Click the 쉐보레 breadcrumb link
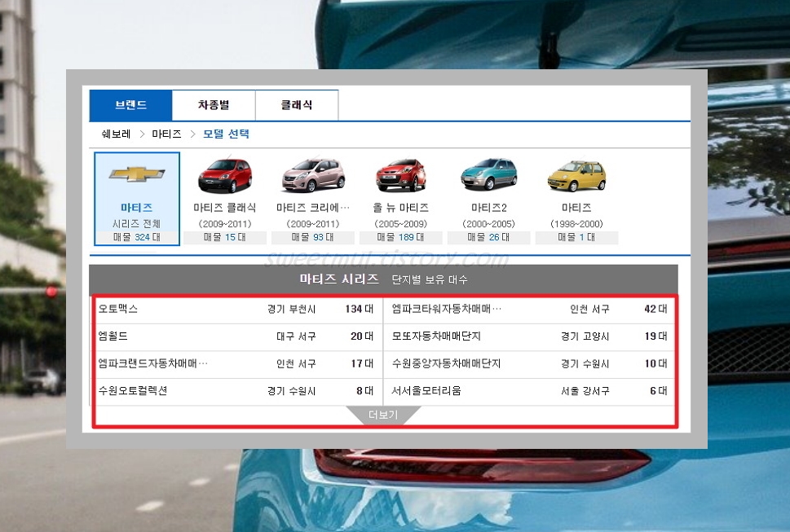Screen dimensions: 790x532 [116, 134]
